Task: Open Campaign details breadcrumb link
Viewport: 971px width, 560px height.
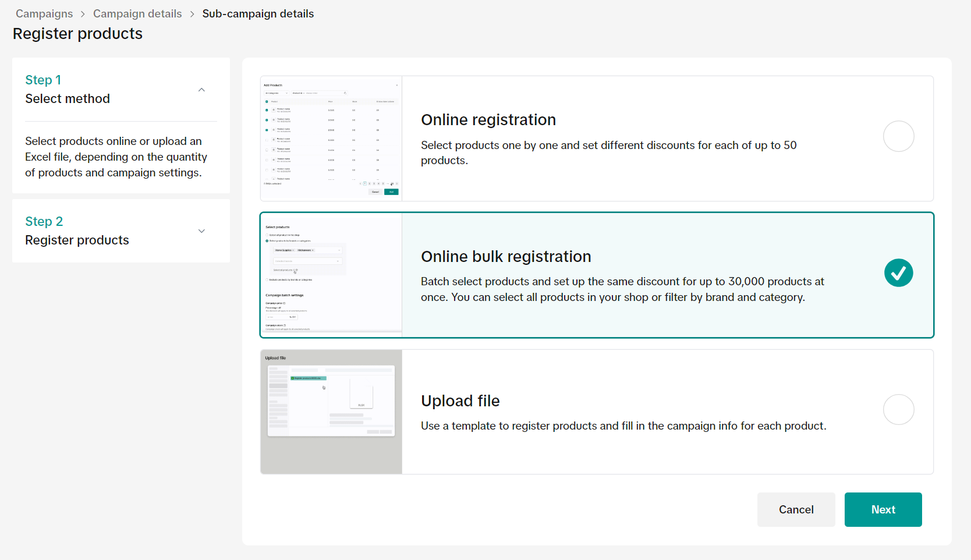Action: coord(137,13)
